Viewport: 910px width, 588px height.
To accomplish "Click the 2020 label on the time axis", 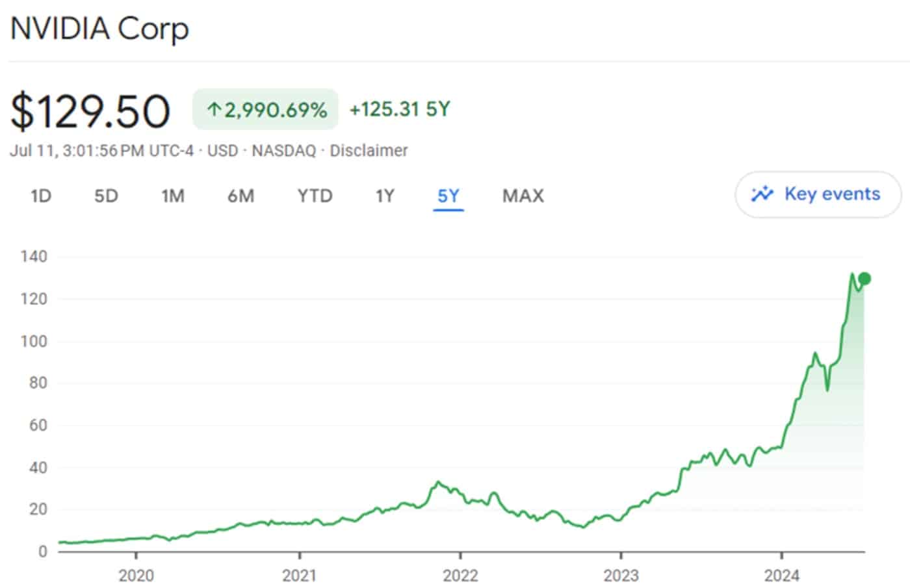I will [x=136, y=575].
